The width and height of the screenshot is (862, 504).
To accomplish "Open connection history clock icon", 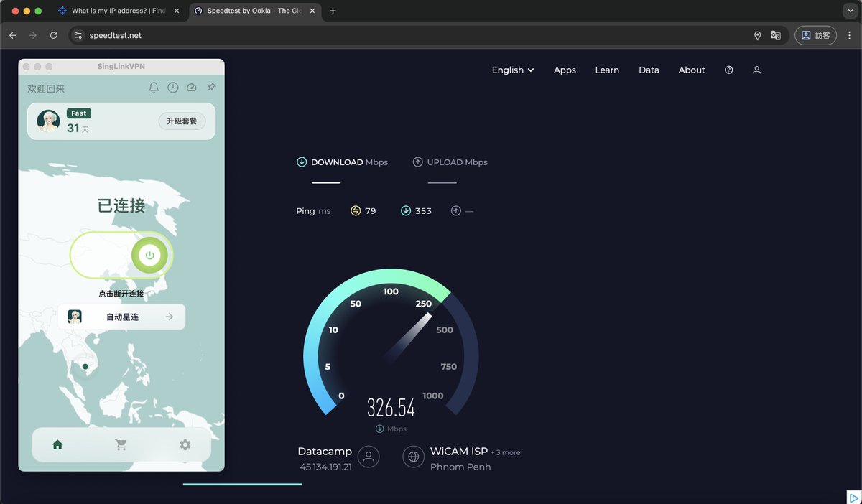I will point(173,88).
